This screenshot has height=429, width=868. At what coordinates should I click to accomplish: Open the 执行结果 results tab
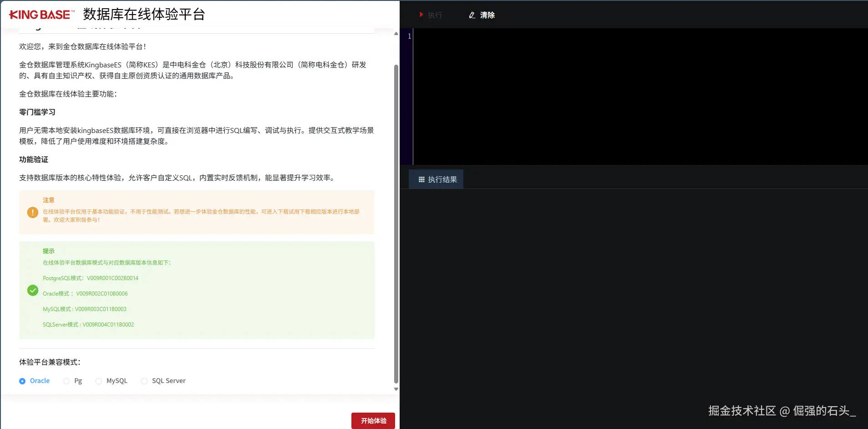[436, 179]
